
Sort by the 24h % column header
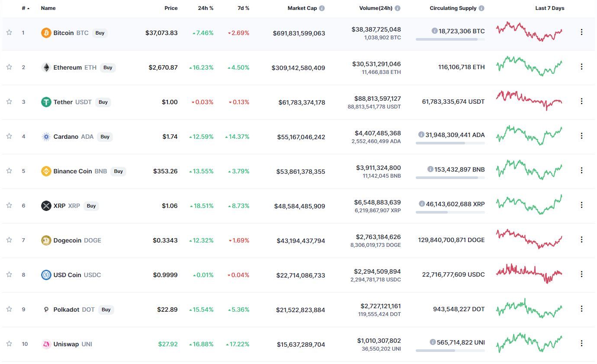click(x=205, y=8)
